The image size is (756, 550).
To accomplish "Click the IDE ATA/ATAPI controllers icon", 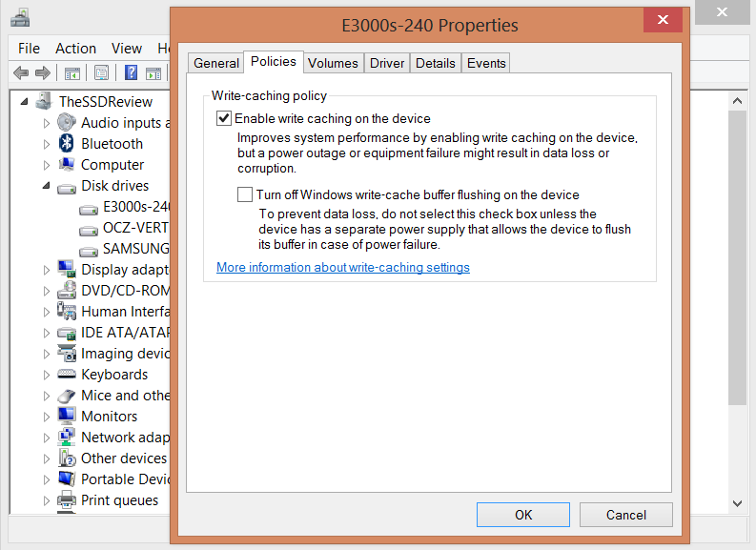I will (67, 333).
